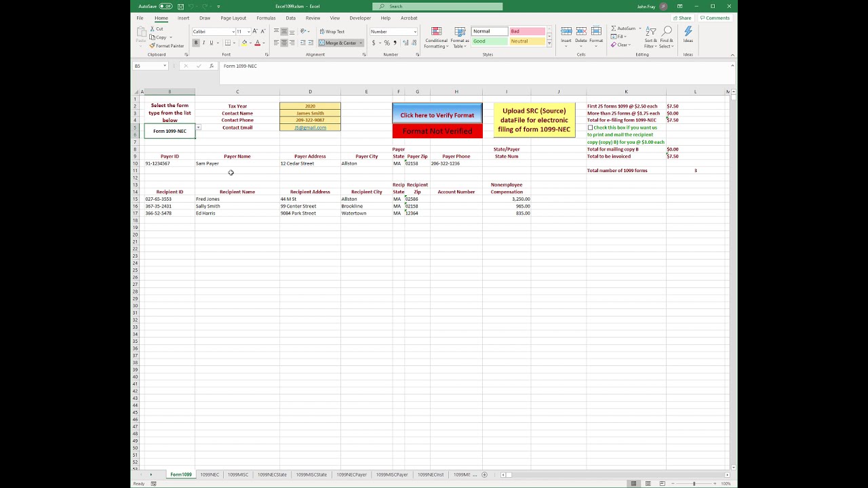Click the Decrease Font Size icon
Image resolution: width=868 pixels, height=488 pixels.
[x=262, y=31]
